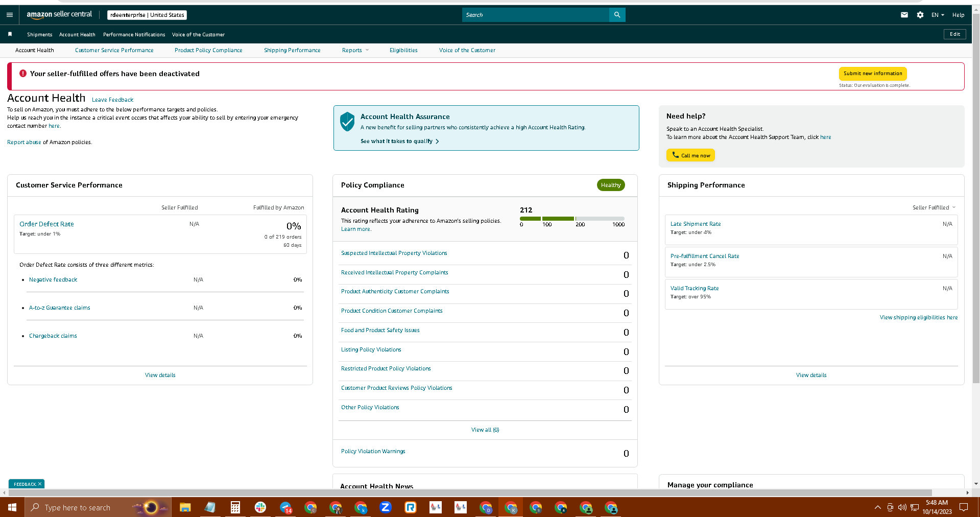Show hidden system tray icons
980x517 pixels.
coord(877,507)
